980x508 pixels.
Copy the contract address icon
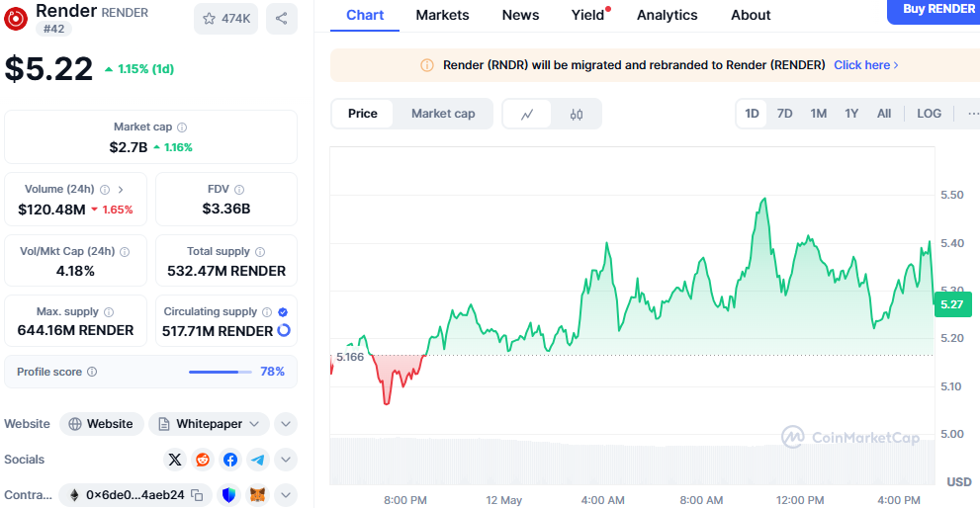coord(197,495)
